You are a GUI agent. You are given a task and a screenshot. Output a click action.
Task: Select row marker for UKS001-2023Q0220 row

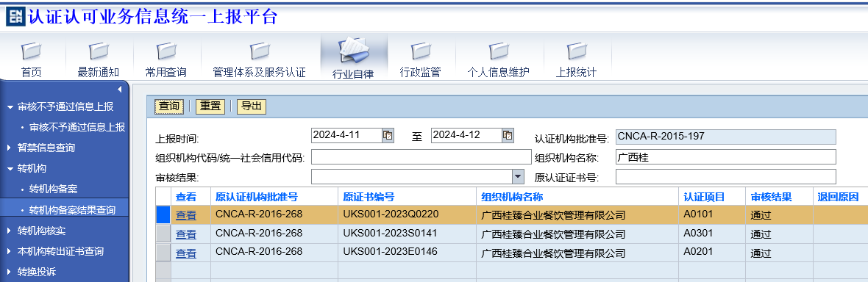point(163,215)
